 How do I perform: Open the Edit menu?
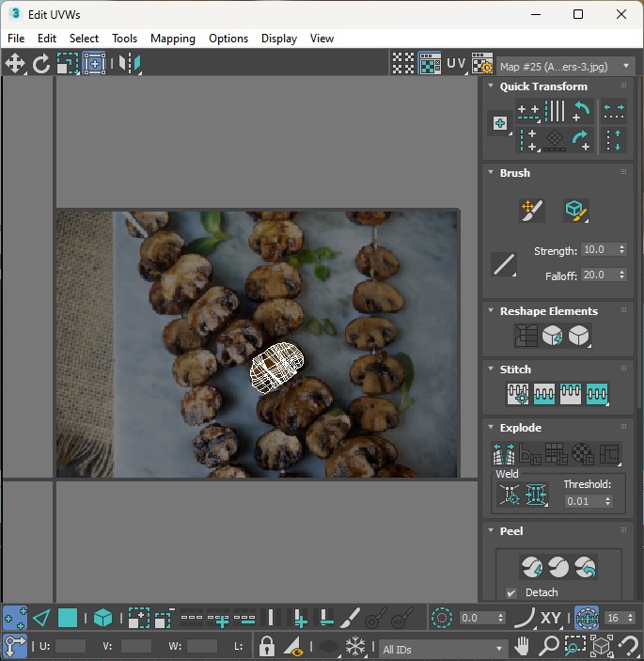[47, 39]
